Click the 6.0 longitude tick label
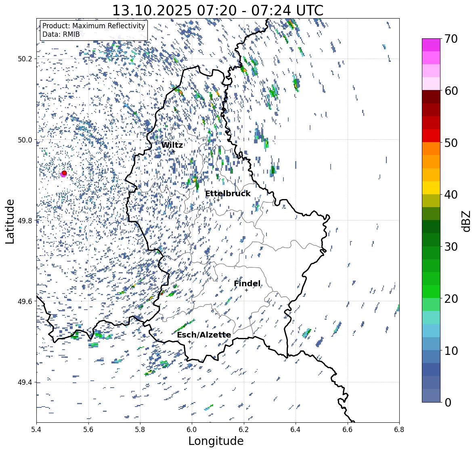476x451 pixels. (x=192, y=429)
